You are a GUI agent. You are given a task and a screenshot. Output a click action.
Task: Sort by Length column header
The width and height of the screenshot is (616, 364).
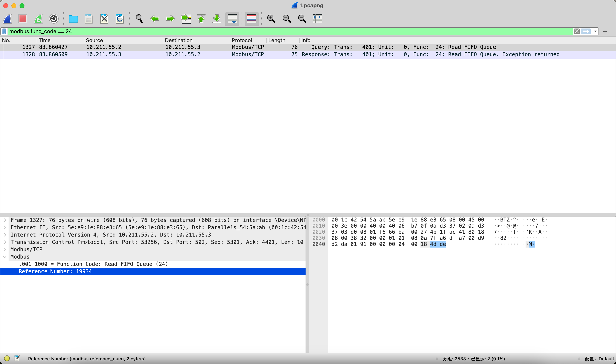[x=283, y=40]
